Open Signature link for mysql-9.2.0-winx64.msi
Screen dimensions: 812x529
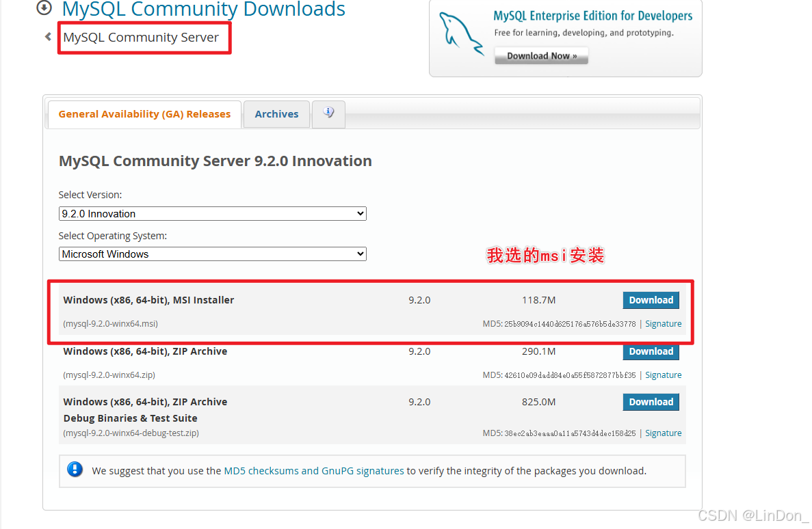tap(664, 324)
